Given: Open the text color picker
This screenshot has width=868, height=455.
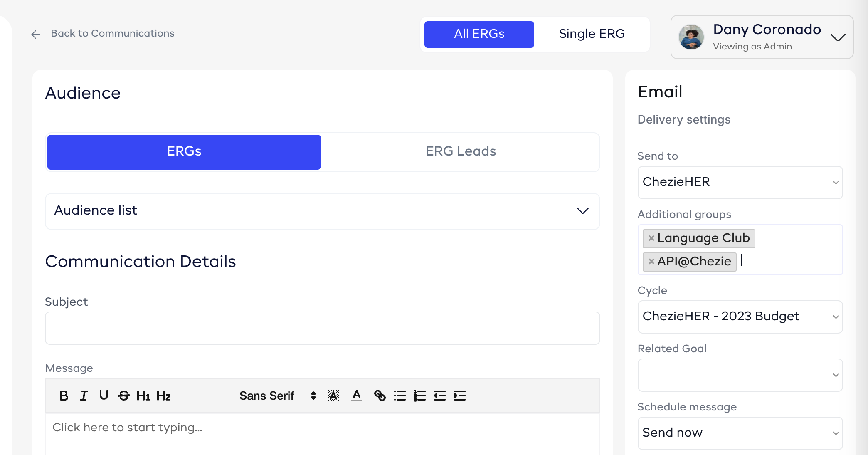Looking at the screenshot, I should (356, 396).
